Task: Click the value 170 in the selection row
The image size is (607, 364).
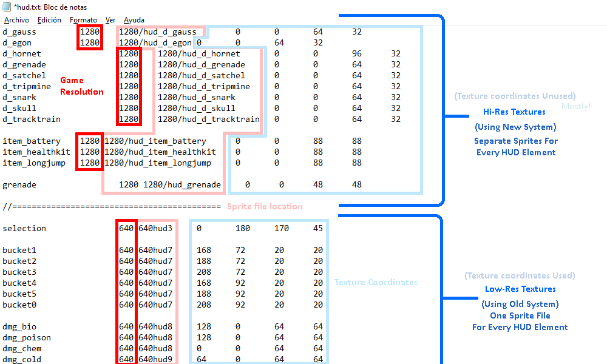Action: (x=282, y=229)
